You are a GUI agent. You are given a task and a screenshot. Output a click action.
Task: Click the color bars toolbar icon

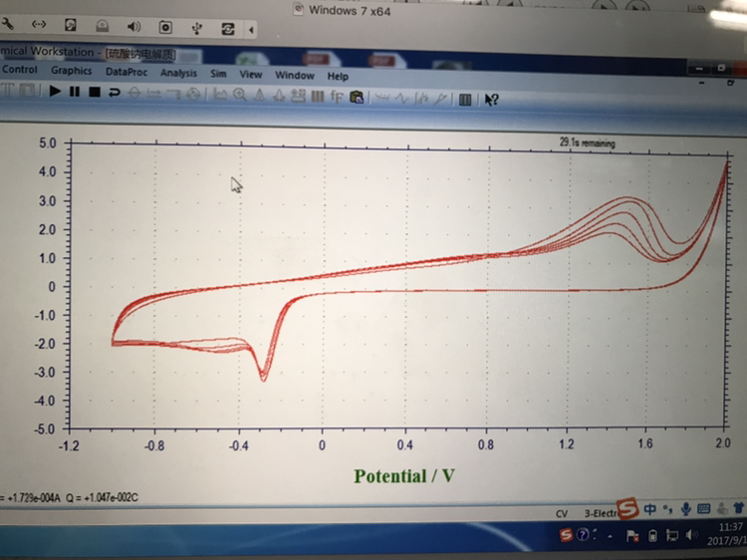[x=318, y=97]
